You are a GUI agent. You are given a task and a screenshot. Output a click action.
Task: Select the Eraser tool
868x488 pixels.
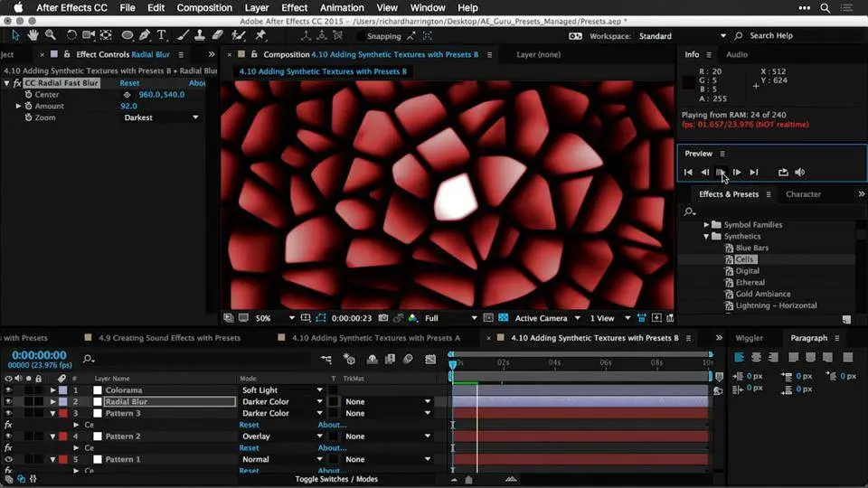click(217, 36)
